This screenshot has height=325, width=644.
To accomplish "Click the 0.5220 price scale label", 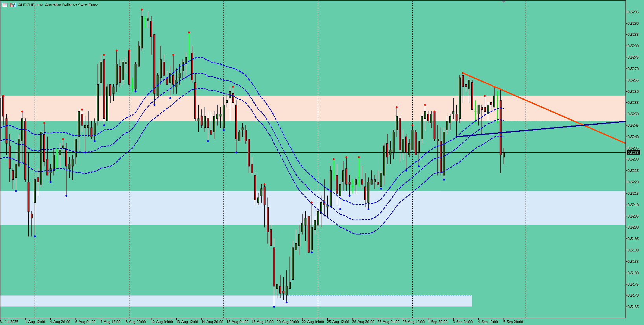I will [x=633, y=182].
